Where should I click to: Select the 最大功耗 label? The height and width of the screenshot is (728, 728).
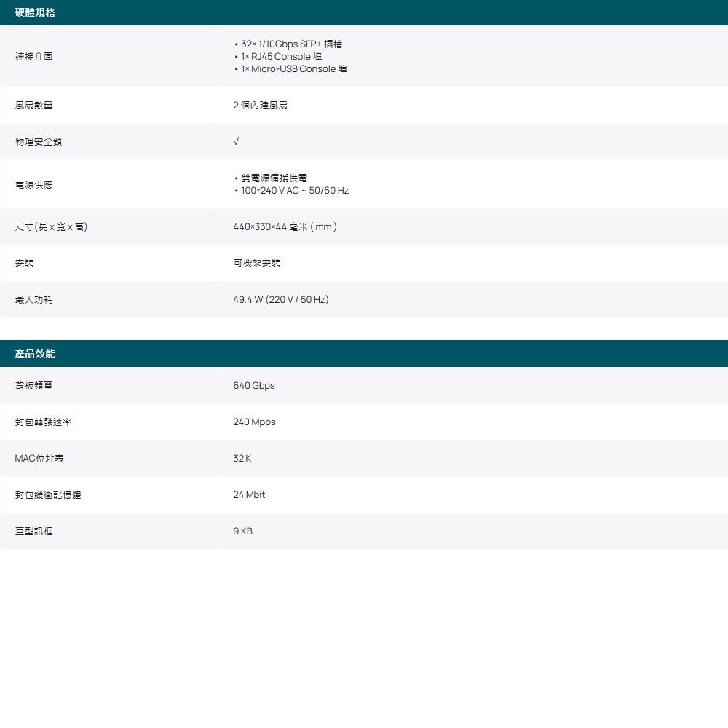(x=34, y=299)
